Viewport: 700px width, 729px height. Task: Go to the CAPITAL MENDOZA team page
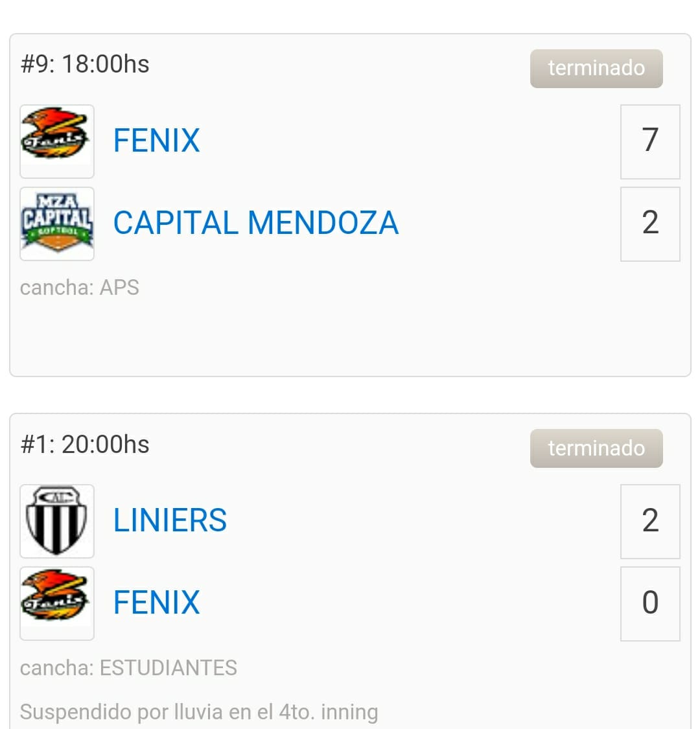[255, 223]
